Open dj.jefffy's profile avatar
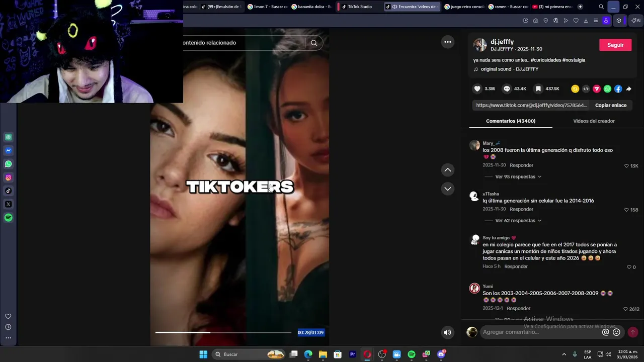 480,45
